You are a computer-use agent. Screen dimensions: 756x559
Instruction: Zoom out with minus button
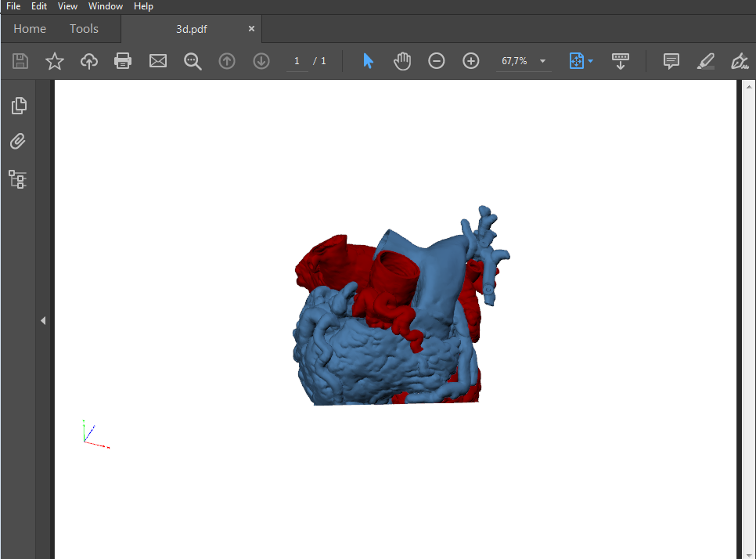(437, 61)
